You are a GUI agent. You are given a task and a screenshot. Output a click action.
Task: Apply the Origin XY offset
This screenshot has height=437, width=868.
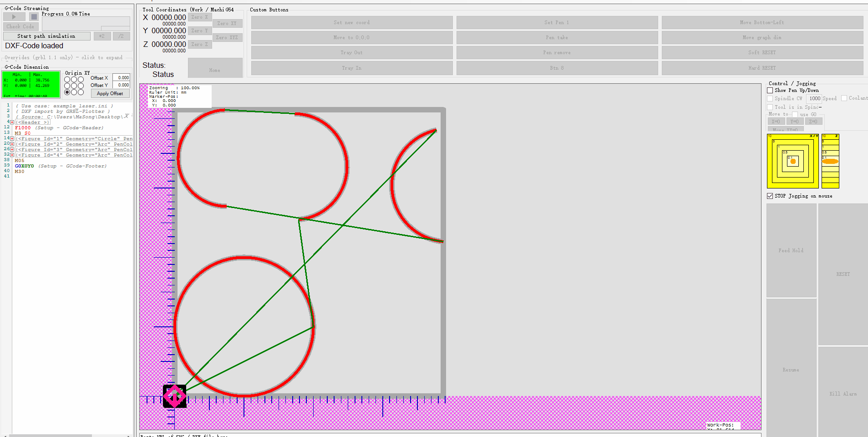pyautogui.click(x=110, y=93)
